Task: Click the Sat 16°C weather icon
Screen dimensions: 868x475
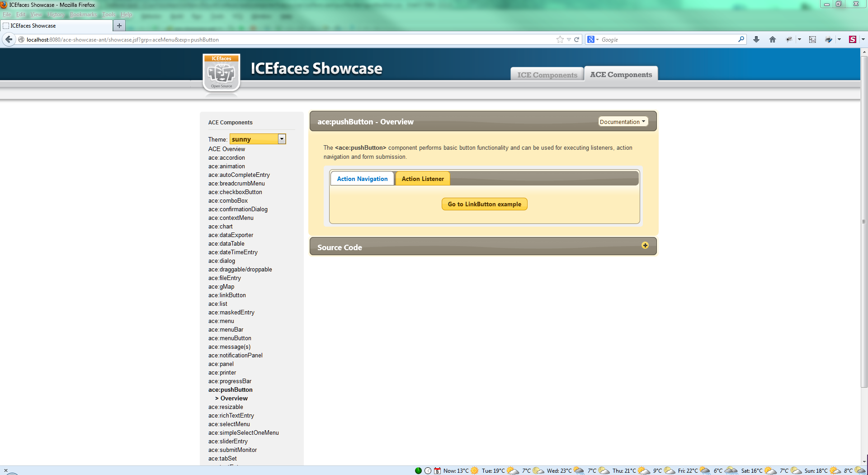Action: (x=770, y=470)
